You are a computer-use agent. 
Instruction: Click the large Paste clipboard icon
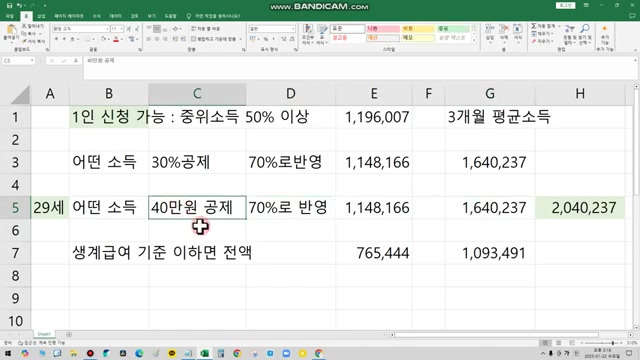pos(11,30)
